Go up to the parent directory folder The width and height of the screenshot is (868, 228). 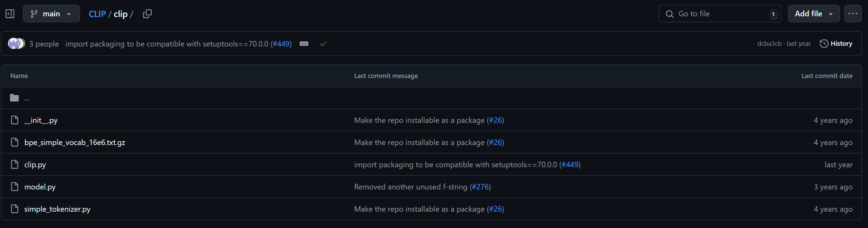coord(26,98)
